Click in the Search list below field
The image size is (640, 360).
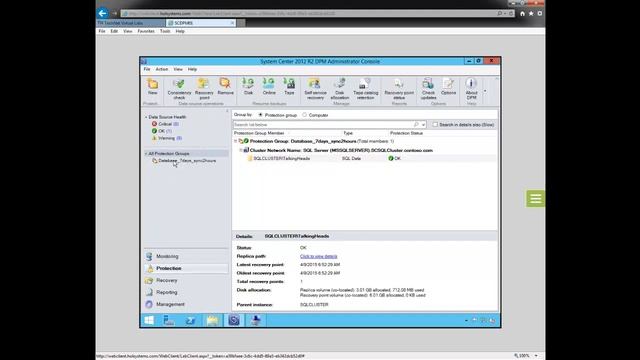(x=322, y=124)
